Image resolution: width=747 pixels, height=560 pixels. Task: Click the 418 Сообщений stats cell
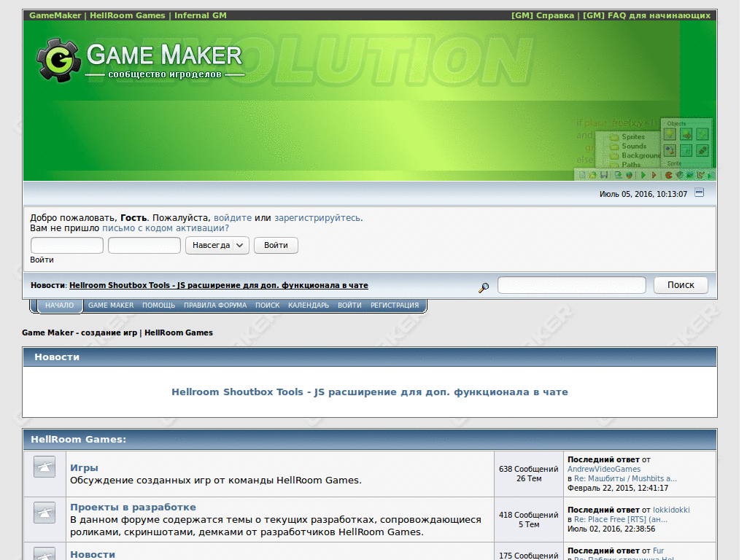tap(528, 519)
